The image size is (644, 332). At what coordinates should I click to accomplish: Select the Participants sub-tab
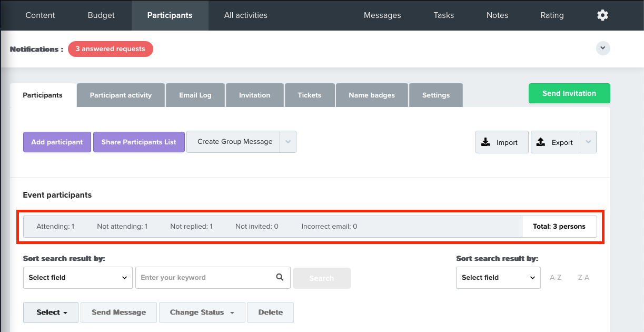pos(43,95)
